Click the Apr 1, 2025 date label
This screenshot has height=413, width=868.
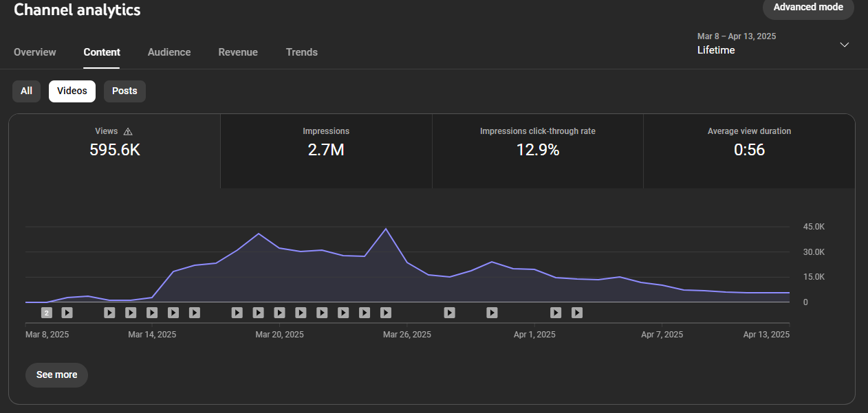534,335
